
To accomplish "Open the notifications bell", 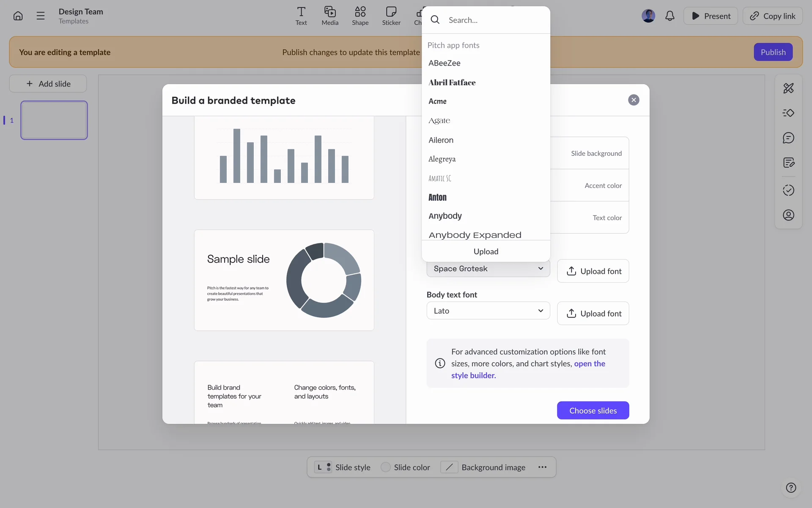I will [669, 16].
